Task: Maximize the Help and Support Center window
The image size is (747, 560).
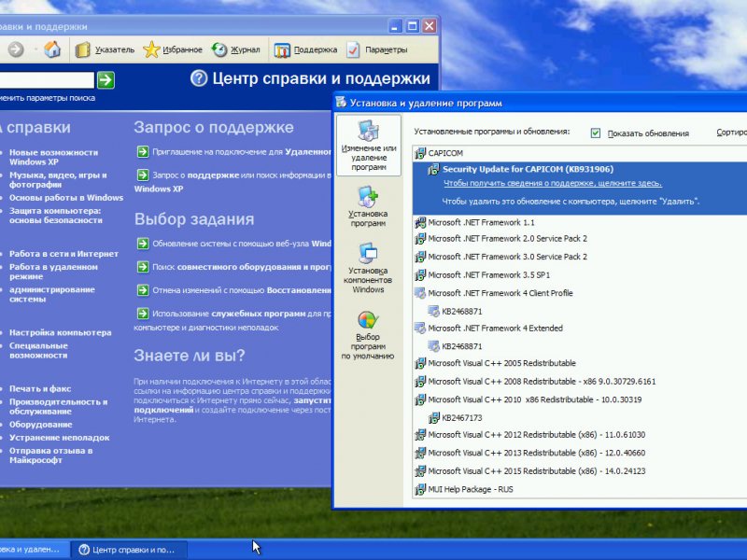Action: 412,26
